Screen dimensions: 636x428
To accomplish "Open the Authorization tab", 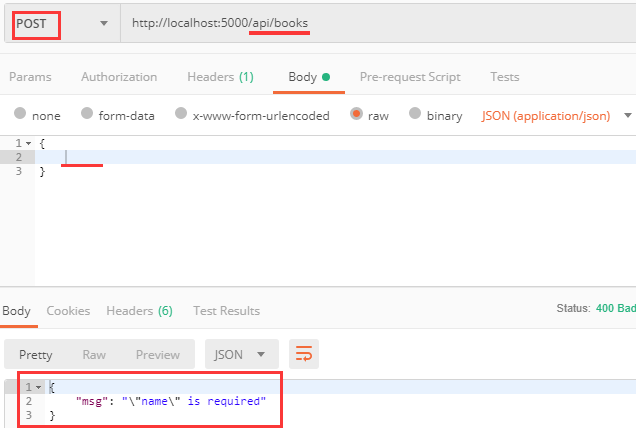I will click(x=119, y=77).
